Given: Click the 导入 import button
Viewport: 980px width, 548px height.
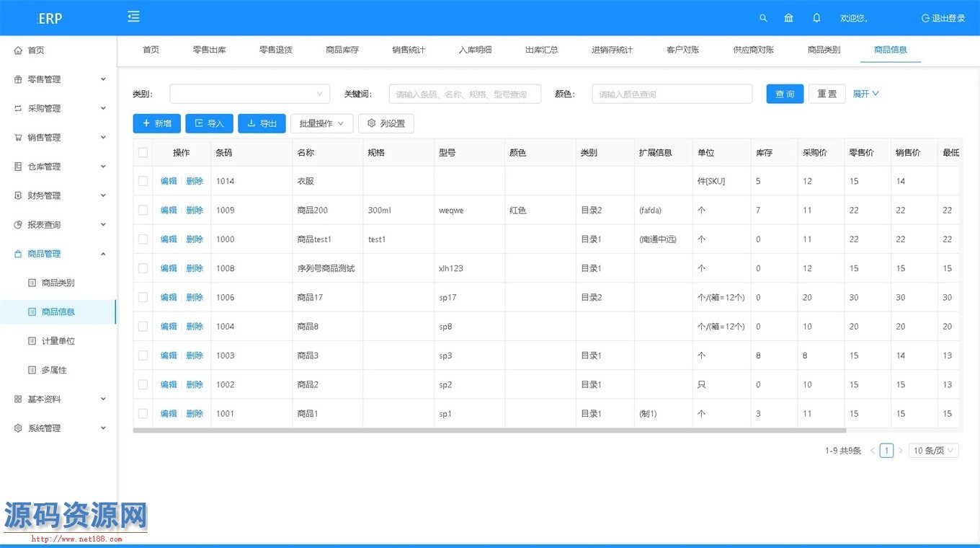Looking at the screenshot, I should (x=209, y=123).
